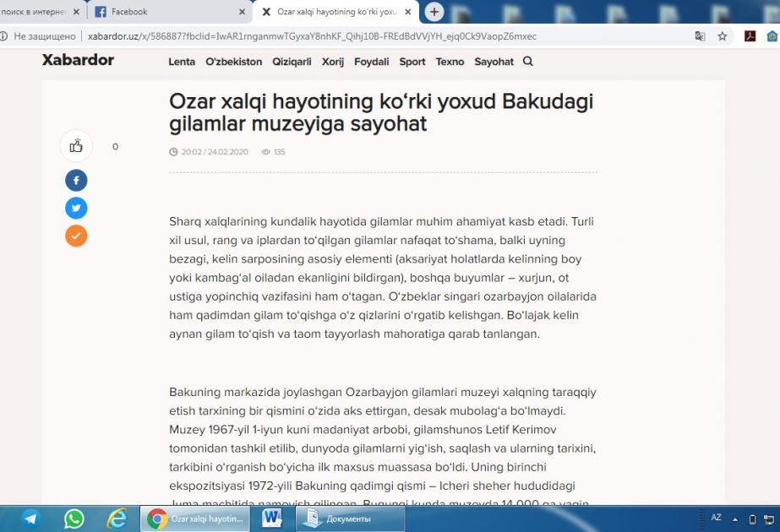The height and width of the screenshot is (532, 780).
Task: Open the Документы taskbar window
Action: coord(350,518)
